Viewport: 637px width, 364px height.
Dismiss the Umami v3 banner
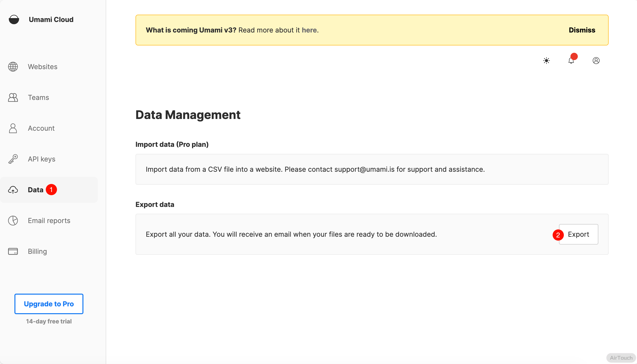coord(582,30)
